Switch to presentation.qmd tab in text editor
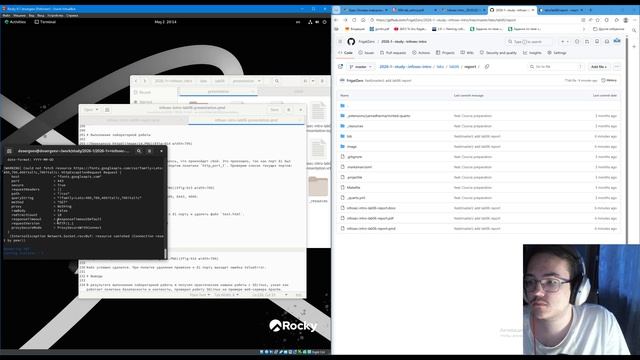This screenshot has width=640, height=360. [246, 120]
